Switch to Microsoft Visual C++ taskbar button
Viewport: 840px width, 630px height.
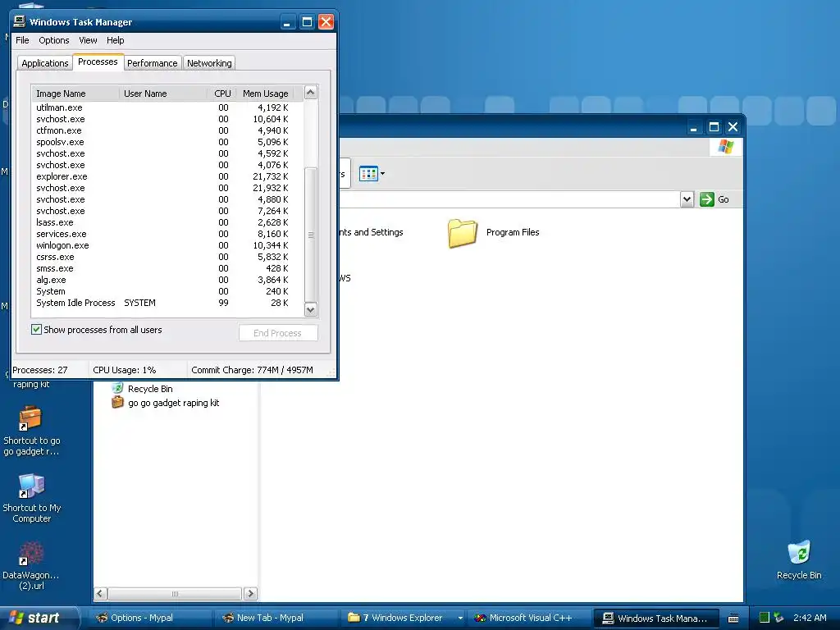(529, 618)
